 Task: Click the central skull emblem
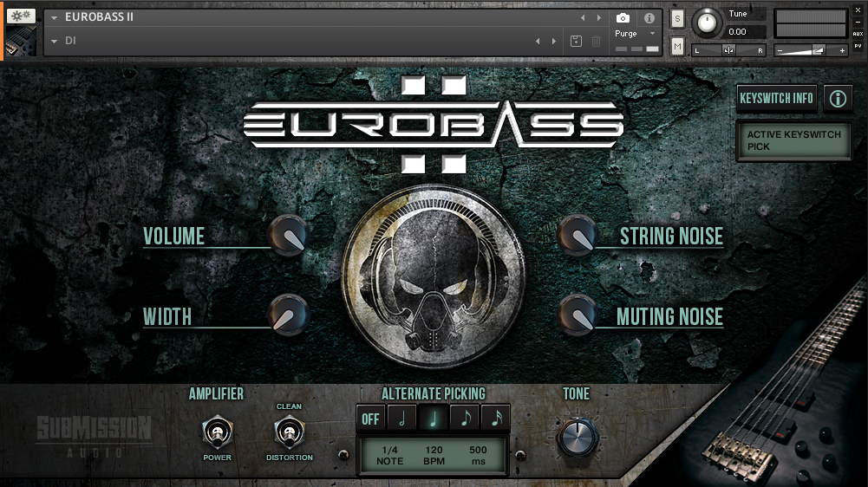click(x=434, y=276)
